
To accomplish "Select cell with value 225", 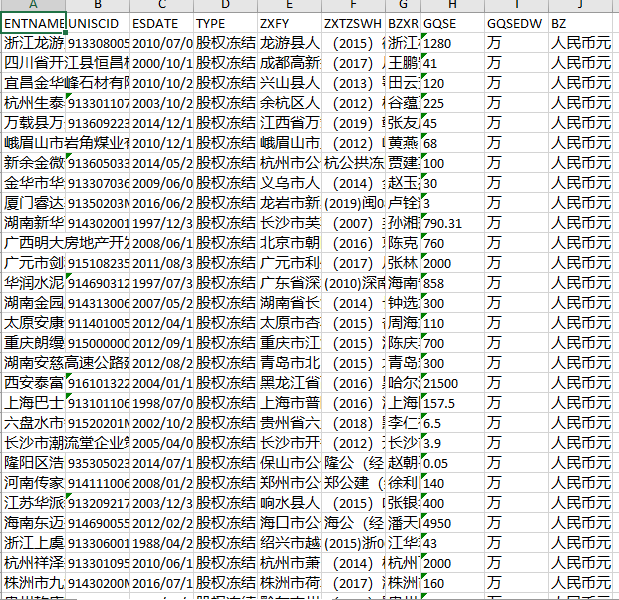I will point(453,103).
